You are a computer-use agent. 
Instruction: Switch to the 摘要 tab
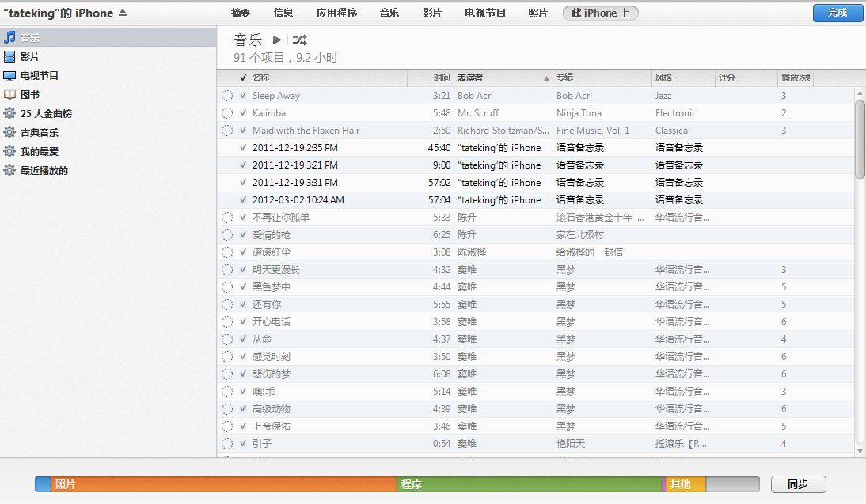point(241,13)
